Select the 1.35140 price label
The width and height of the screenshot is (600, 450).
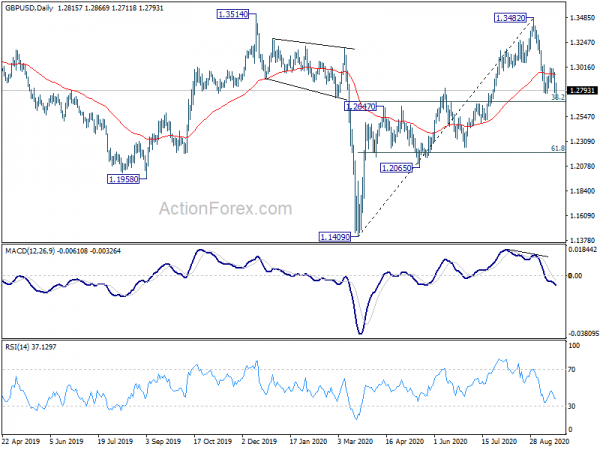point(233,15)
